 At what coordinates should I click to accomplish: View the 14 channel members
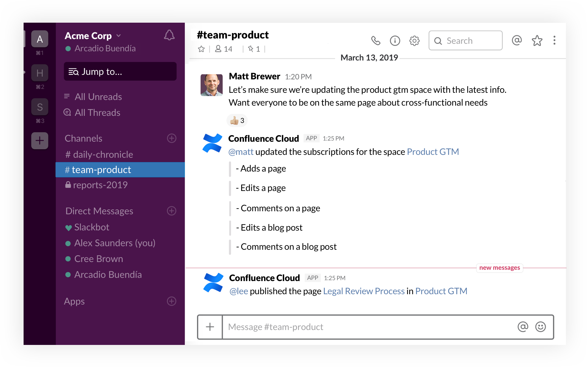point(224,49)
